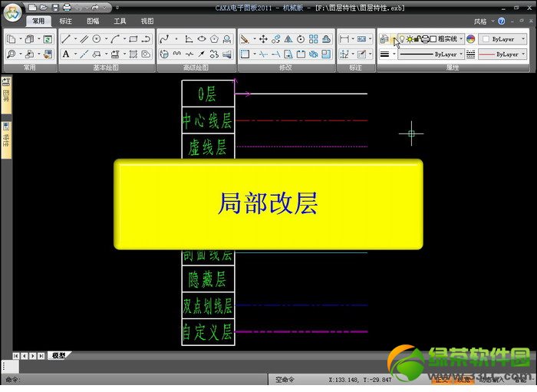
Task: Toggle the layer lock icon
Action: tap(417, 39)
